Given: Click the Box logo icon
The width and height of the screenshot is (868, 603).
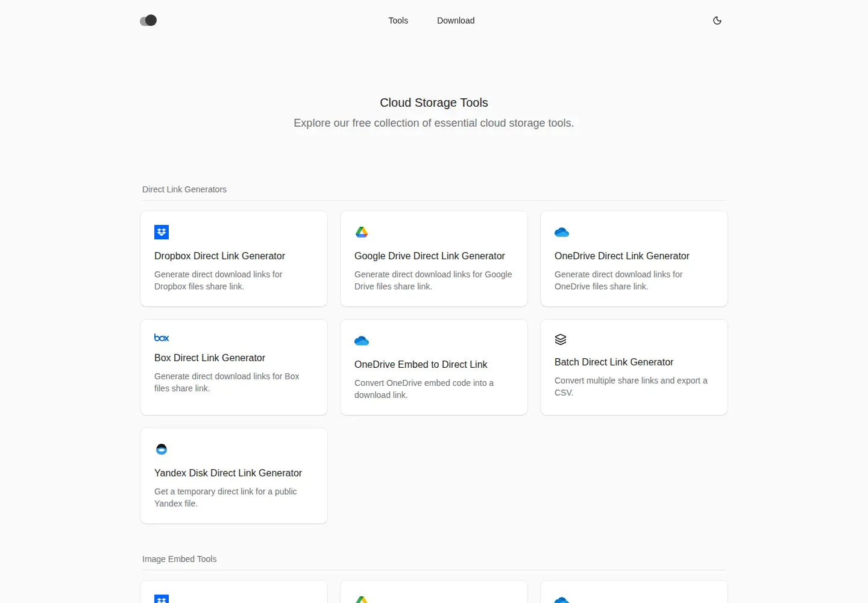Looking at the screenshot, I should point(162,338).
